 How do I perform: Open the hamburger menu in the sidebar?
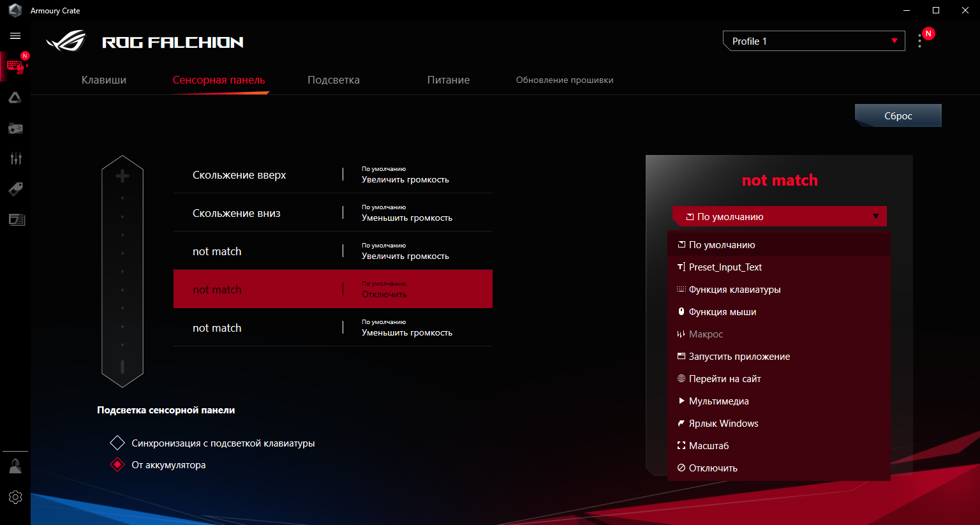(15, 36)
